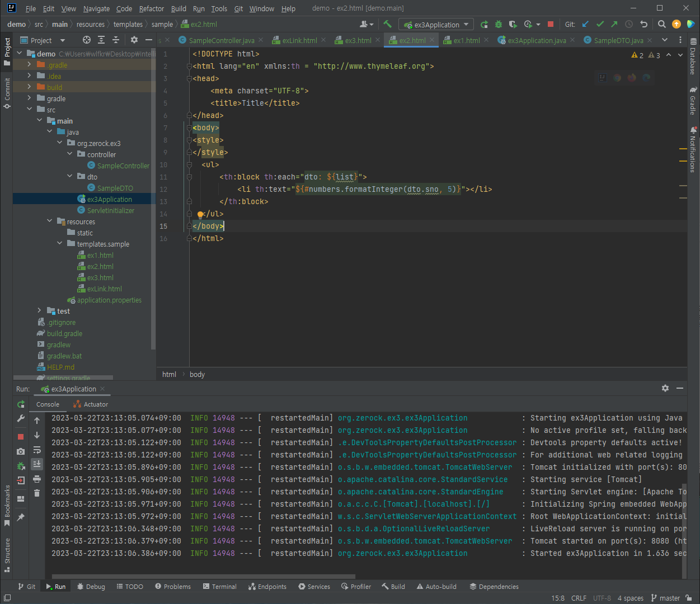Open the Navigate menu
The image size is (700, 604).
[96, 8]
